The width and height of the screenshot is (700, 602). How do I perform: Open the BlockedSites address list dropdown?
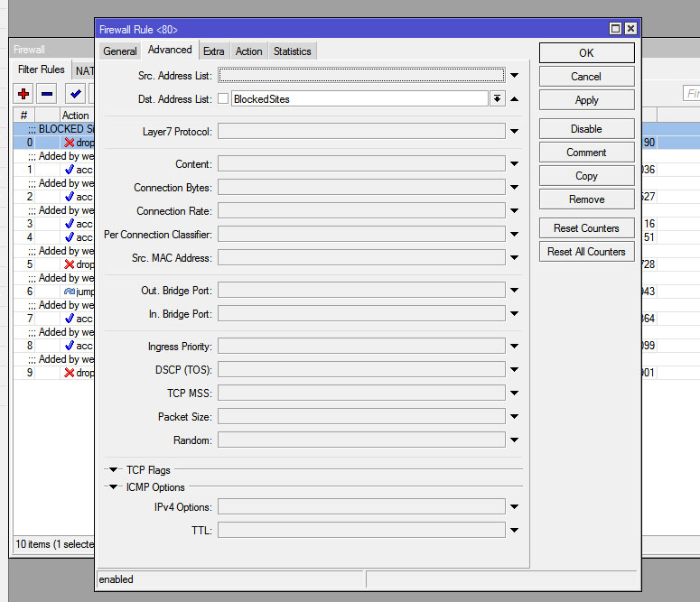point(497,99)
